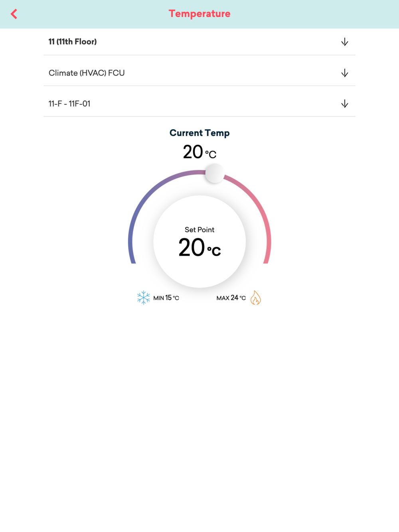Click the down arrow on the 11th Floor row
The image size is (399, 532).
[x=345, y=42]
